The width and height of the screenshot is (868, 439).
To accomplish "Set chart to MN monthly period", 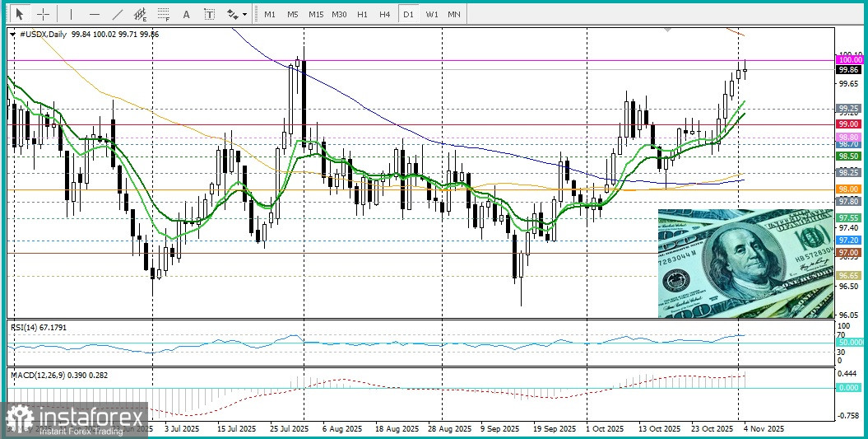I will click(x=454, y=14).
